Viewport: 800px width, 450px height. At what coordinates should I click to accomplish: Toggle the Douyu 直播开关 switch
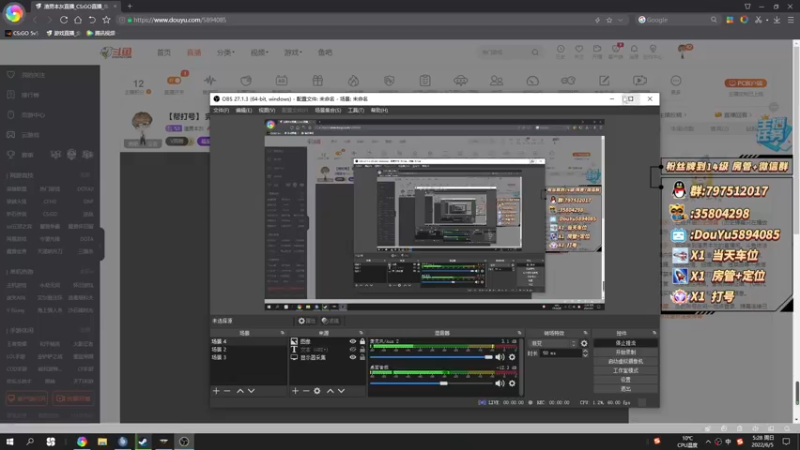coord(174,81)
